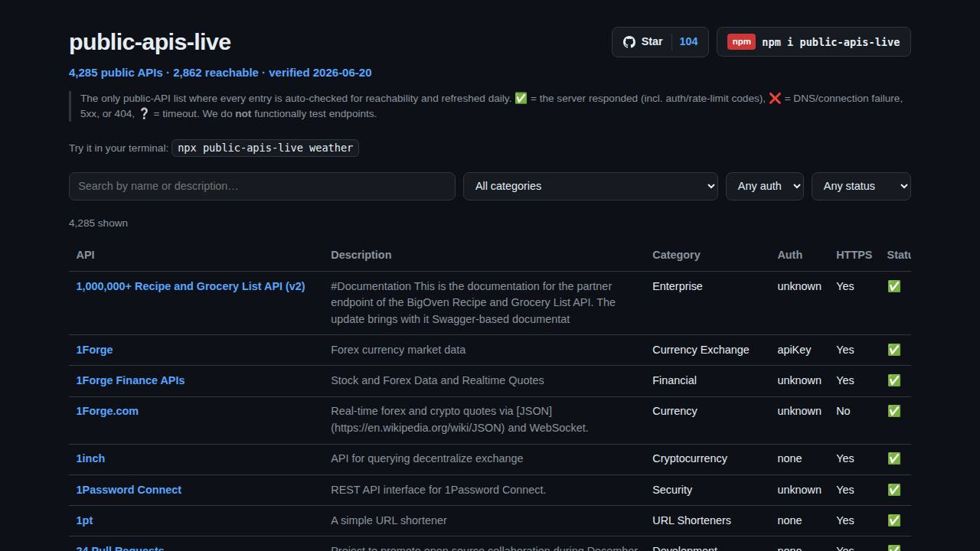The width and height of the screenshot is (980, 551).
Task: Click the checkmark status icon for 1inch row
Action: (893, 458)
